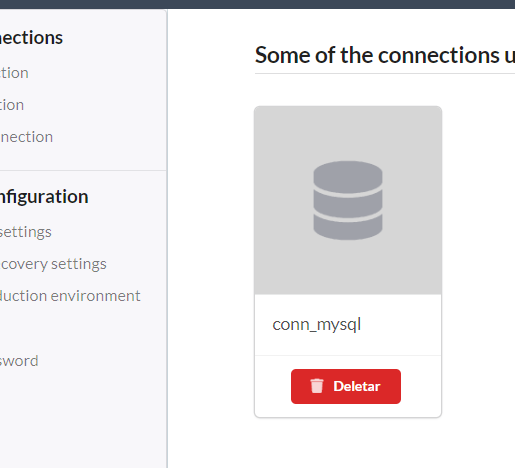Click the white card footer beside Deletar
The width and height of the screenshot is (515, 468).
[421, 386]
